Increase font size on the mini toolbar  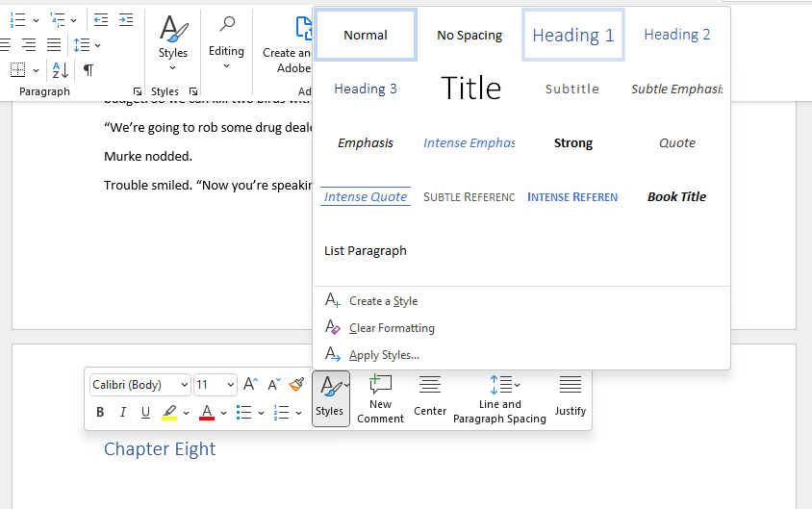[x=251, y=384]
